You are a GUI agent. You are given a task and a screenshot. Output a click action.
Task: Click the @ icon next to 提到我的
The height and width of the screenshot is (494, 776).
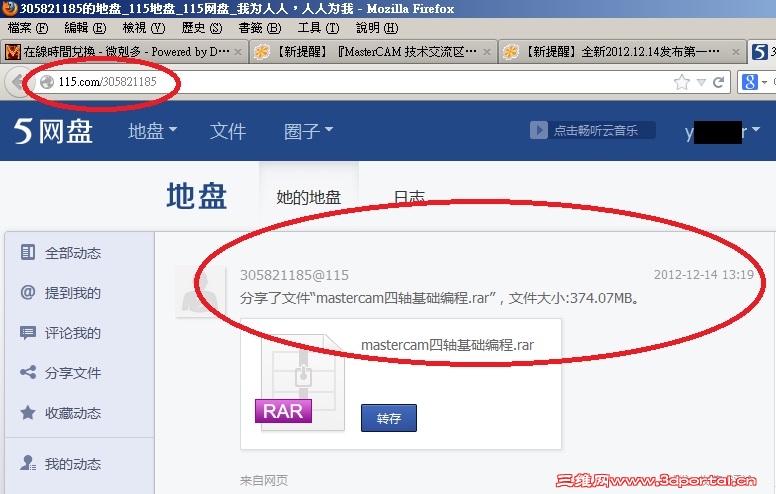click(28, 292)
